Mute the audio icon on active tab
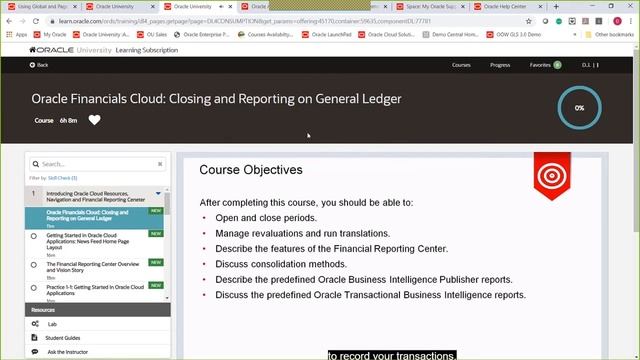640x360 pixels. click(x=221, y=7)
